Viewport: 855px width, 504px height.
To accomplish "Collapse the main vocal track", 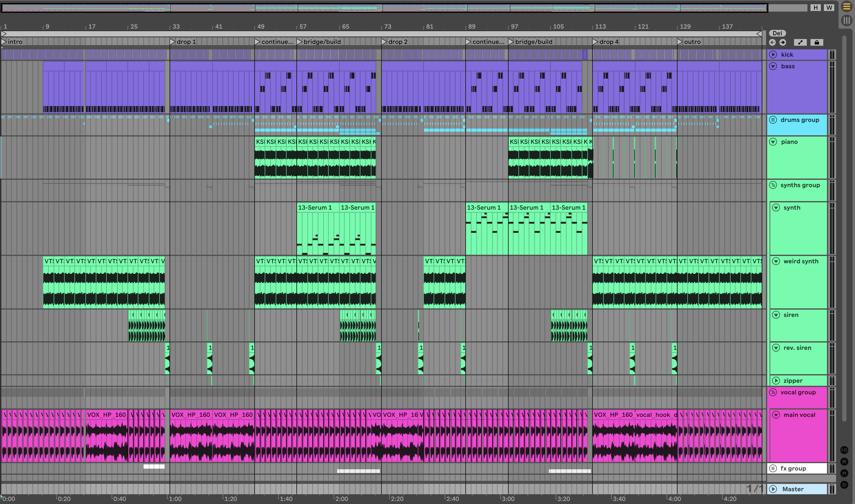I will pos(776,415).
